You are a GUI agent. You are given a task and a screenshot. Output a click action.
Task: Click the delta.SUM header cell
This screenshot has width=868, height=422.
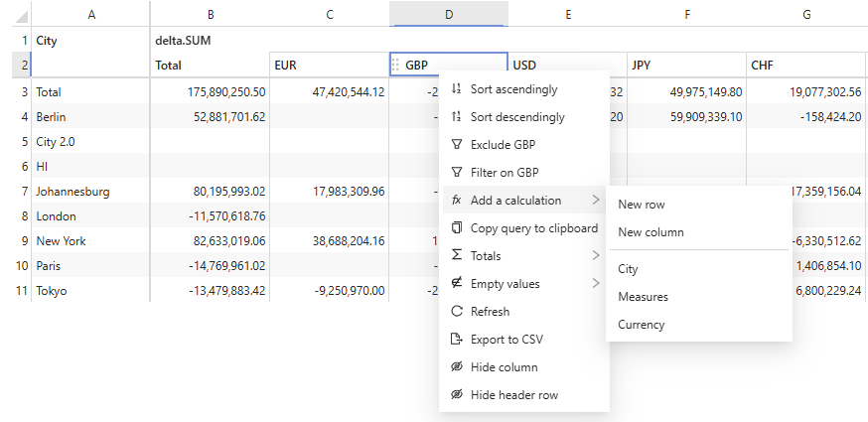coord(183,40)
